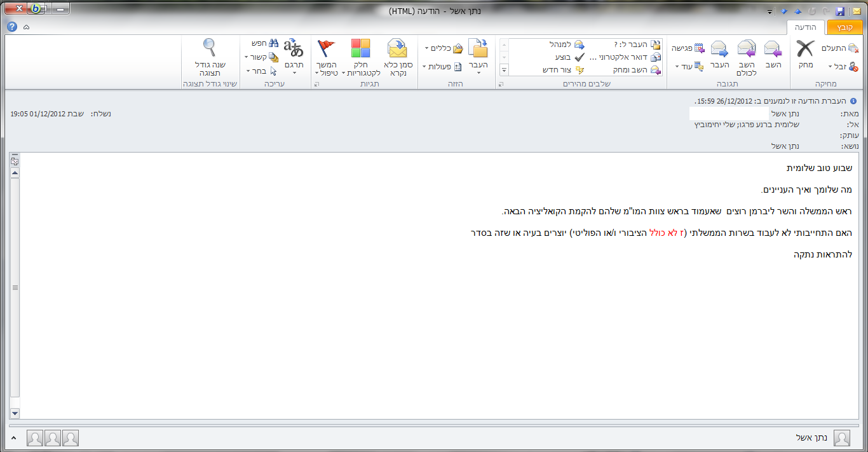Viewport: 868px width, 452px height.
Task: Click the Translate (תרגם) icon
Action: pos(294,48)
